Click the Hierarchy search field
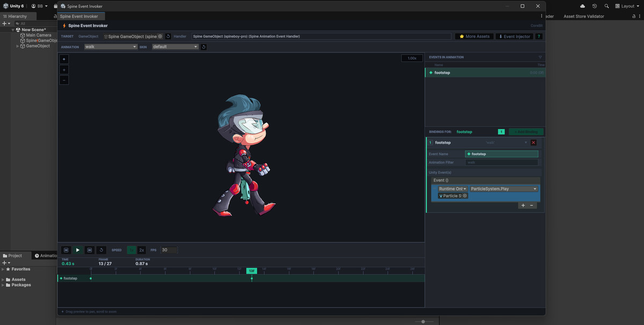The height and width of the screenshot is (325, 644). click(x=35, y=24)
